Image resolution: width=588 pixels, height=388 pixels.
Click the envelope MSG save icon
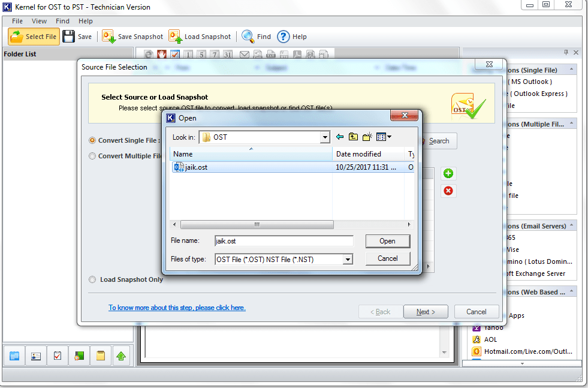[245, 55]
